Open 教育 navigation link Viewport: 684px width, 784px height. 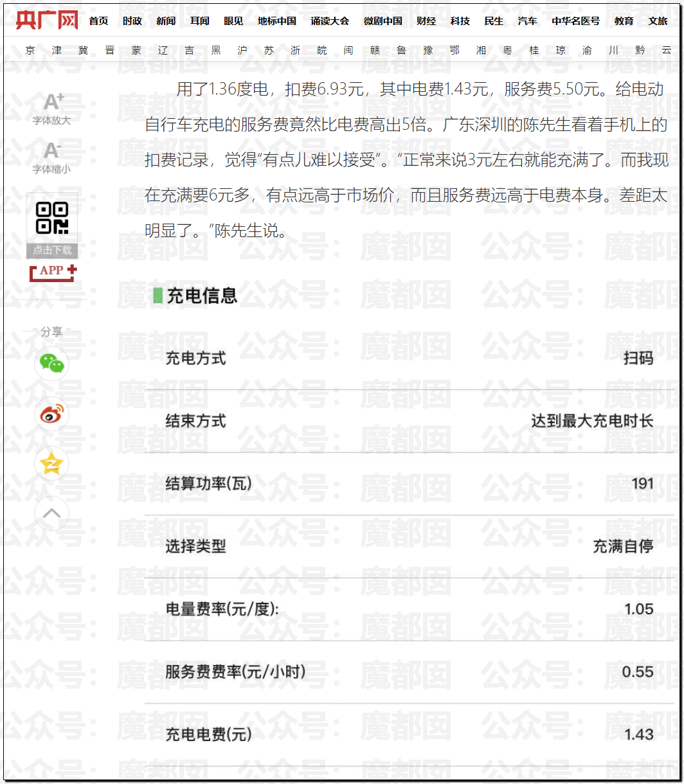click(x=624, y=21)
